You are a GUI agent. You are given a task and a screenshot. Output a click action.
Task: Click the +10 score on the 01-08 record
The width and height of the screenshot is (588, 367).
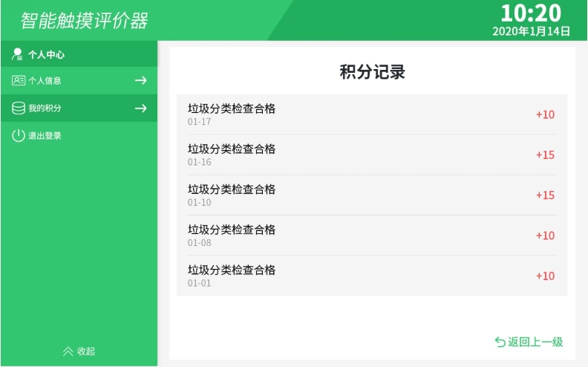545,236
